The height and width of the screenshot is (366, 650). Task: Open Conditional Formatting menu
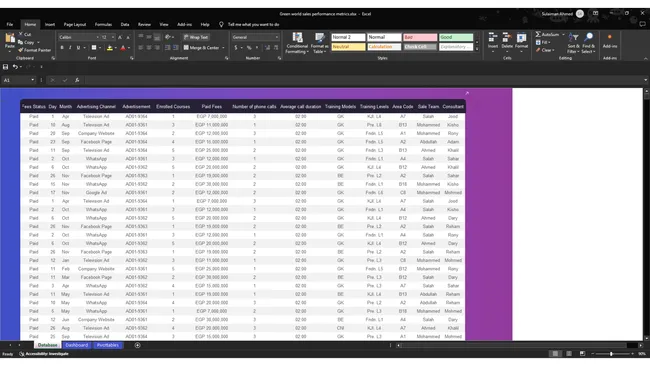pyautogui.click(x=297, y=43)
